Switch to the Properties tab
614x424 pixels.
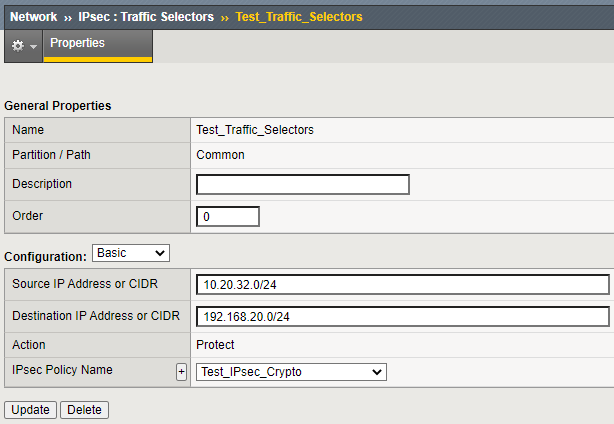click(77, 44)
